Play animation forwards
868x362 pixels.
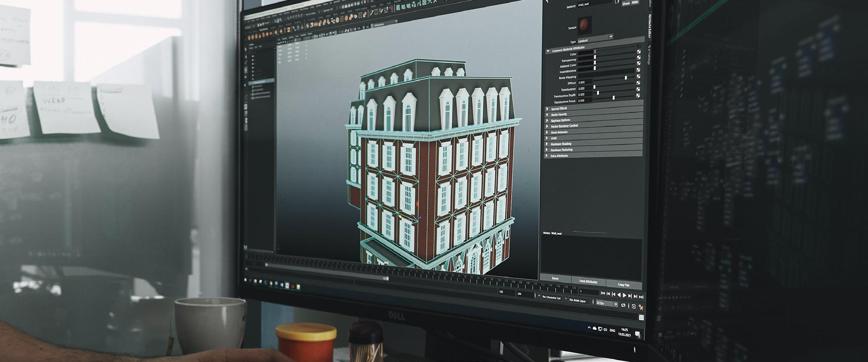pos(624,295)
